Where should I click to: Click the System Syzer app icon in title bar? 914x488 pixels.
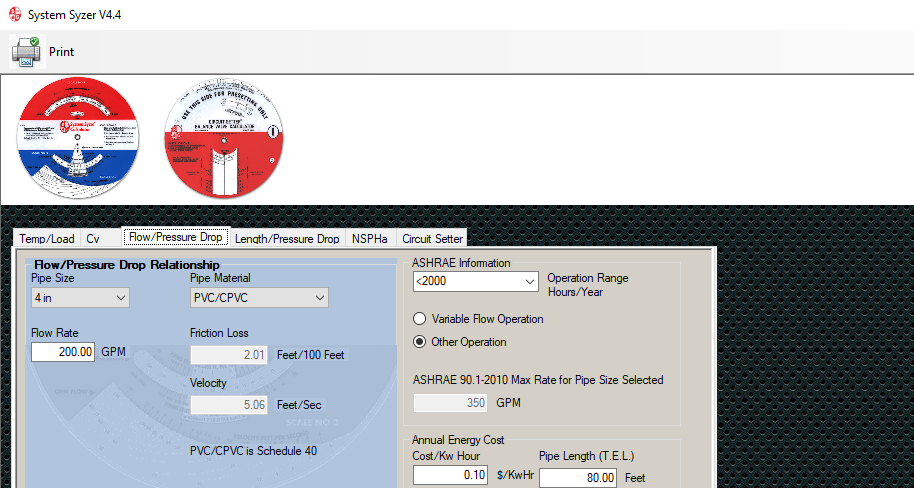click(15, 15)
